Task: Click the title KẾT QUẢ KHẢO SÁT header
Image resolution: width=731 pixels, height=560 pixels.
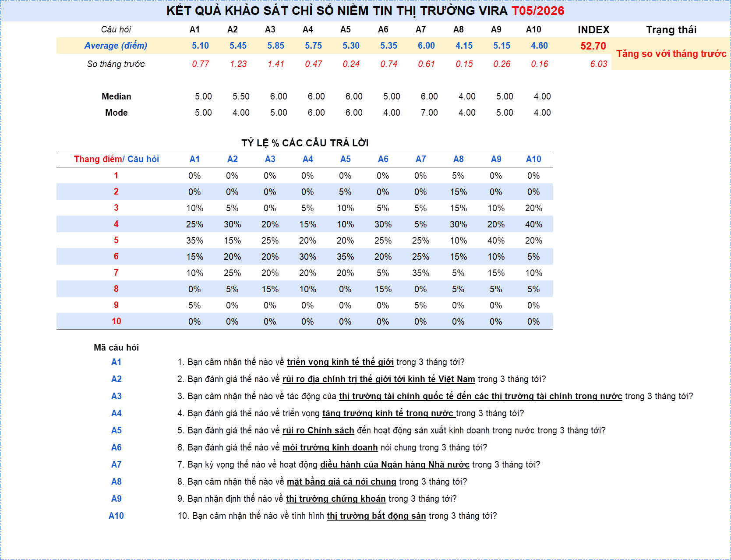Action: pyautogui.click(x=365, y=11)
